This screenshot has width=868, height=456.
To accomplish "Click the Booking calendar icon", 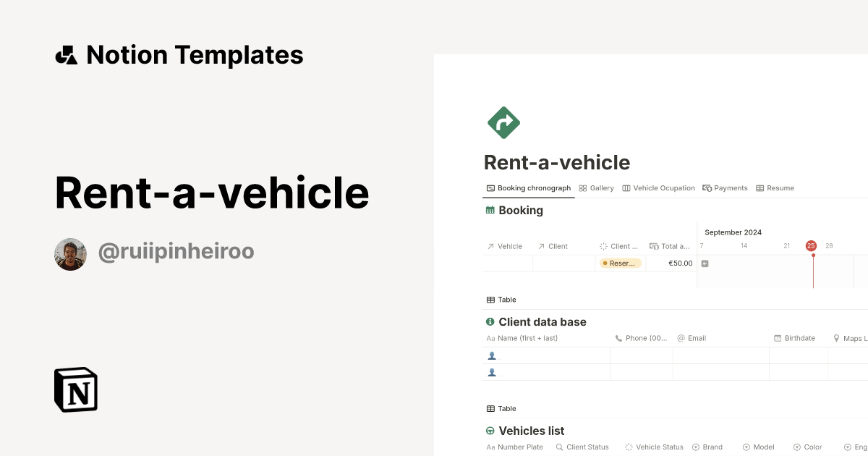I will [490, 210].
